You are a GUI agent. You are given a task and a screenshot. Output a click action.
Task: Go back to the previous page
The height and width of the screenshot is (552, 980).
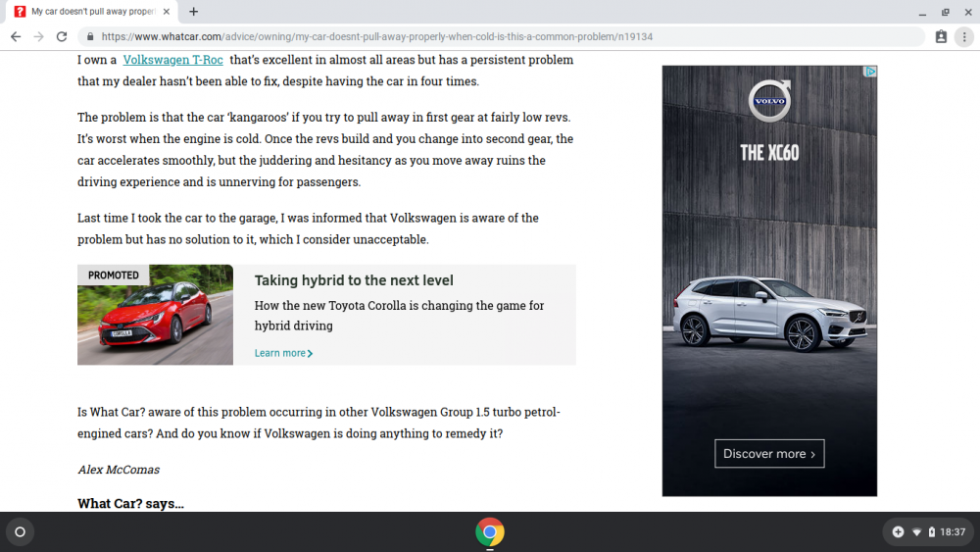click(x=16, y=37)
